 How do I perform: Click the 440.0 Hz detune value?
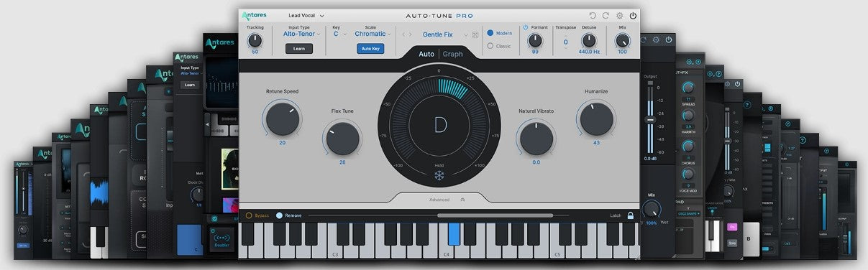589,52
